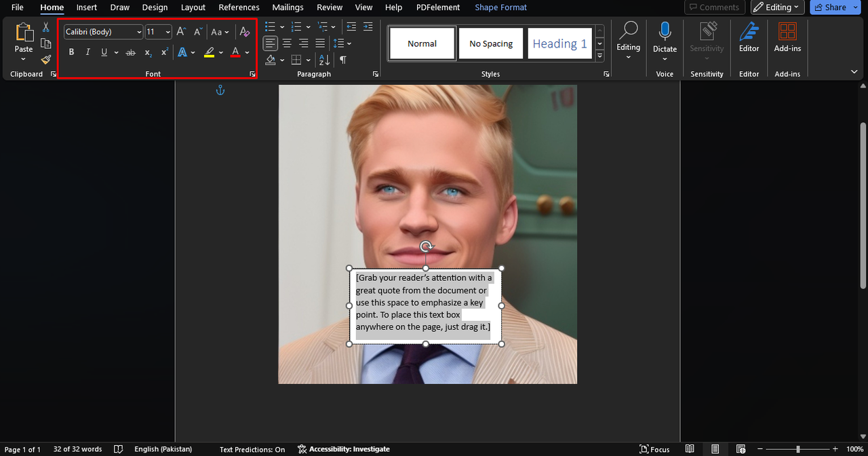Viewport: 868px width, 456px height.
Task: Set Center alignment
Action: click(x=287, y=43)
